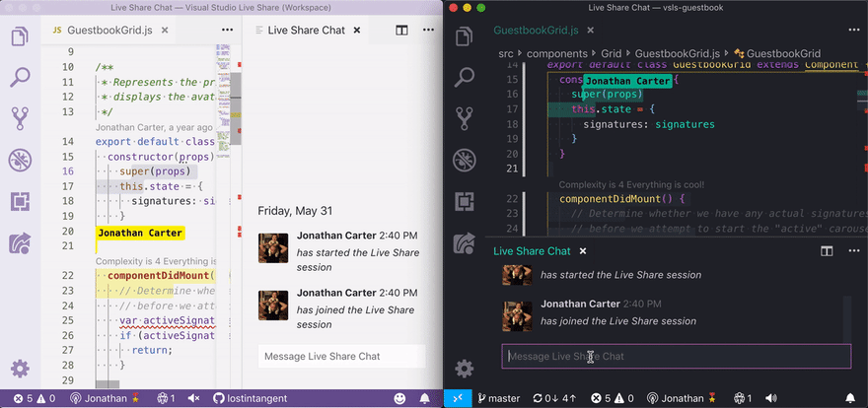868x408 pixels.
Task: Click 'Complexity is 4' code lens, dark window
Action: click(631, 184)
